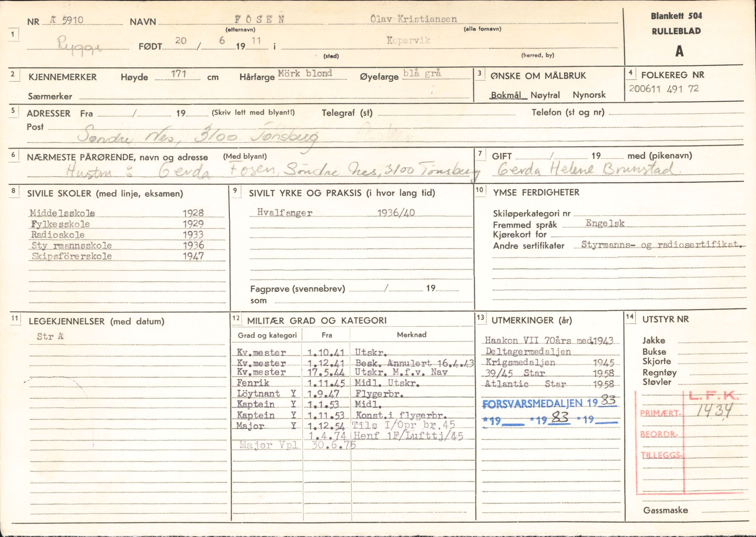Click the Nynorsk language option
Viewport: 756px width, 537px height.
click(x=589, y=95)
